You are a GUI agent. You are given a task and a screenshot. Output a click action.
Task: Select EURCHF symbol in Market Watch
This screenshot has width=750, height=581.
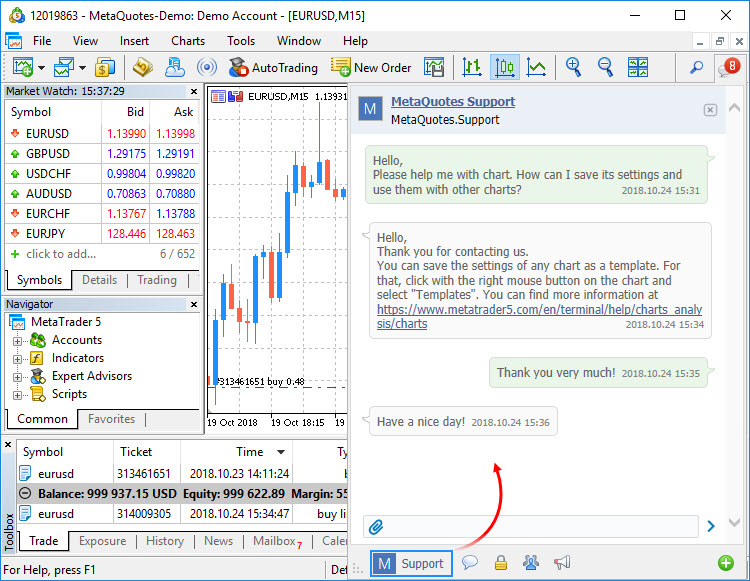tap(48, 214)
